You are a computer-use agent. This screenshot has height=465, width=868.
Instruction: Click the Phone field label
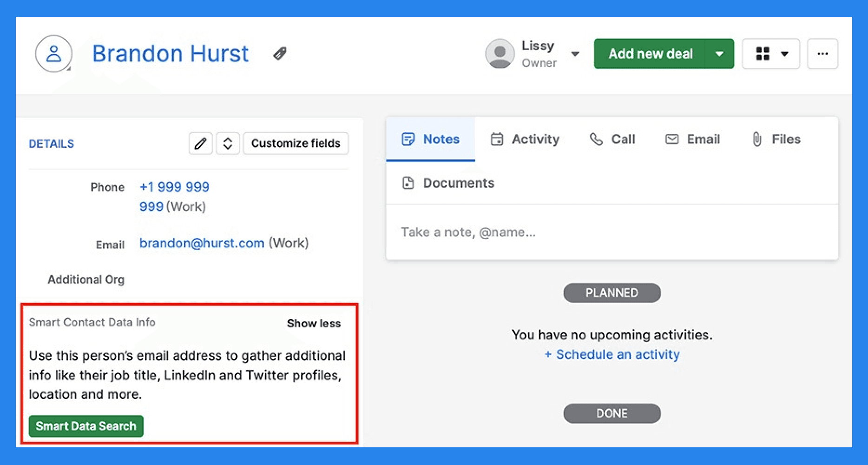pos(107,187)
